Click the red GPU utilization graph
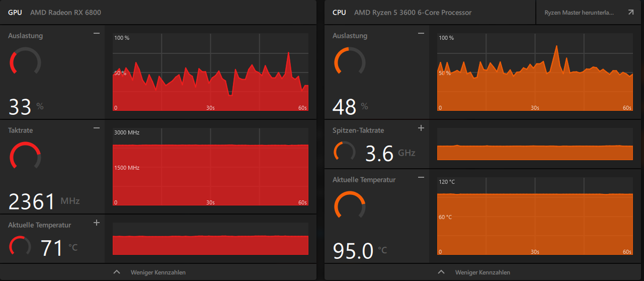Image resolution: width=644 pixels, height=281 pixels. 210,72
